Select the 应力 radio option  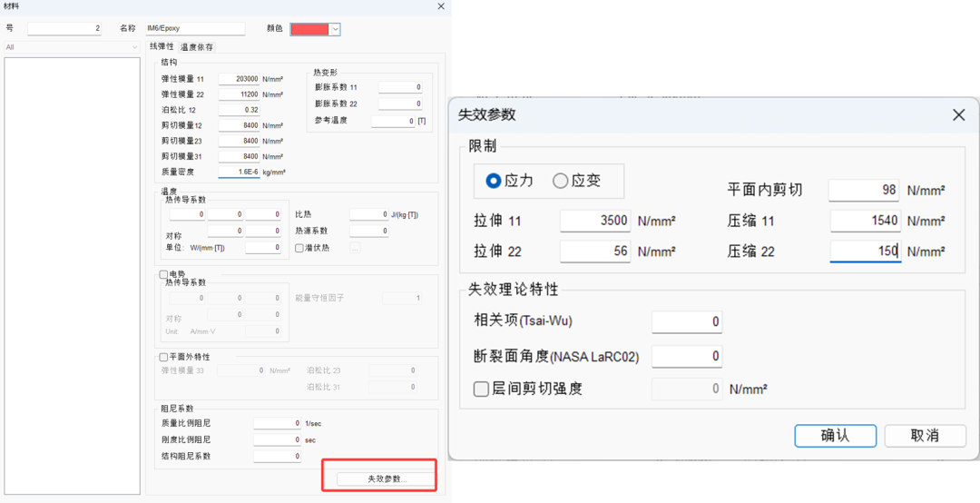pos(509,181)
